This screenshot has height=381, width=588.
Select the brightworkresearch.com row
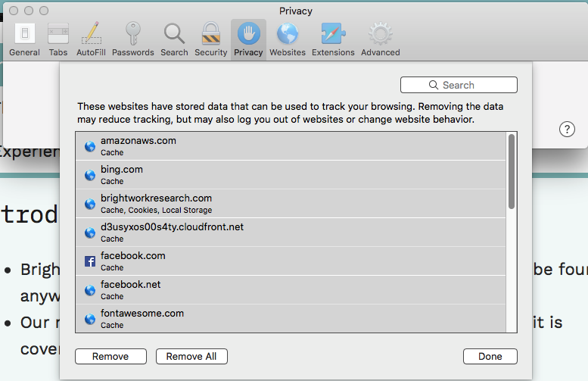(x=291, y=204)
